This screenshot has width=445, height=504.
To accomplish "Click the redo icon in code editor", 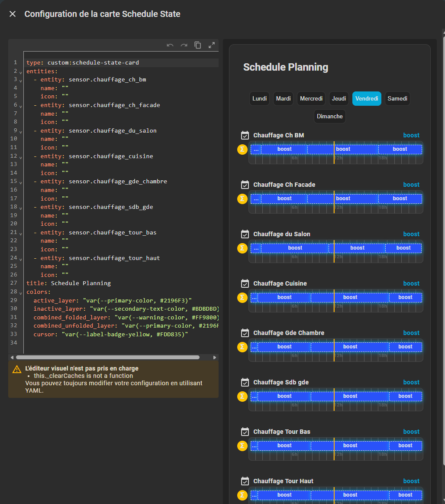I will [184, 45].
